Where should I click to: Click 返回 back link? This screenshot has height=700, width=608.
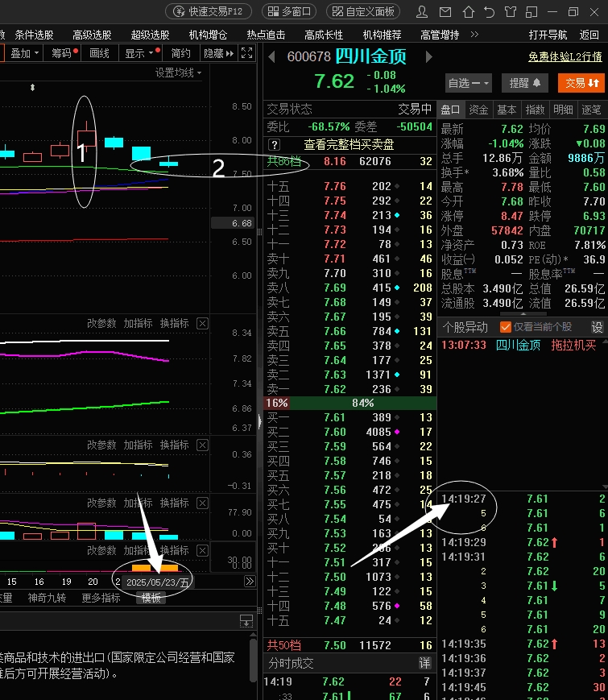(589, 35)
